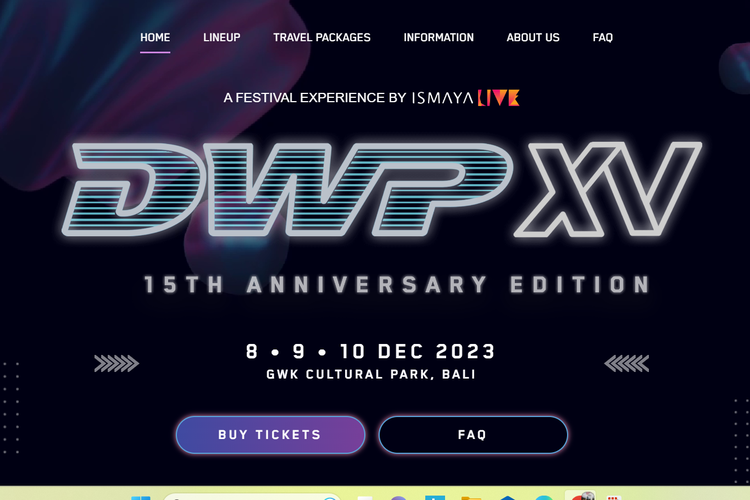The height and width of the screenshot is (500, 750).
Task: Click the GWK CULTURAL PARK, BALI text
Action: coord(371,374)
